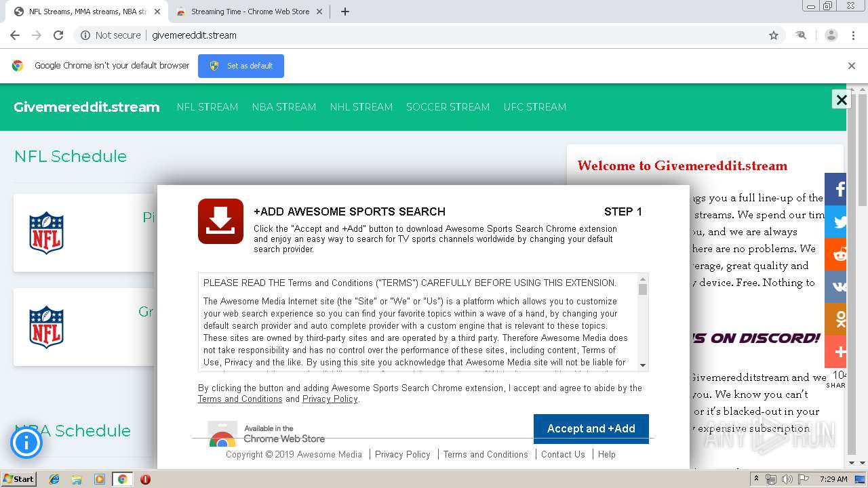
Task: Click the Action Center flag tray icon
Action: pos(803,479)
